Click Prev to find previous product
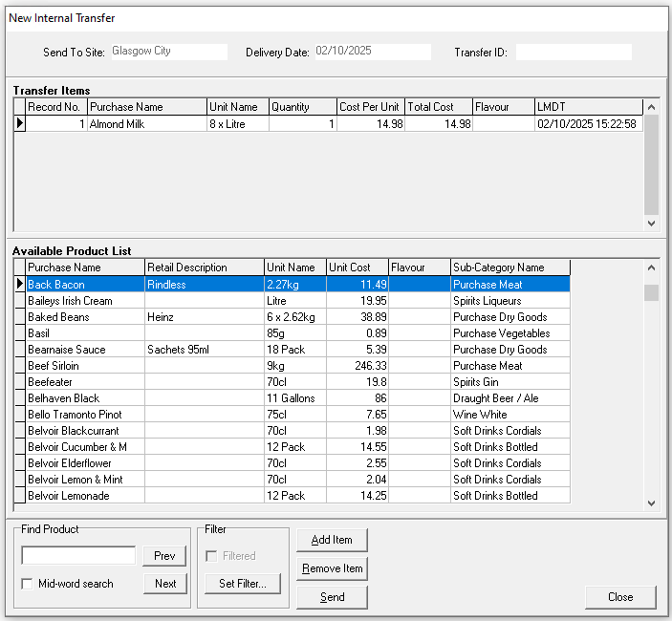Viewport: 672px width, 621px height. tap(165, 556)
